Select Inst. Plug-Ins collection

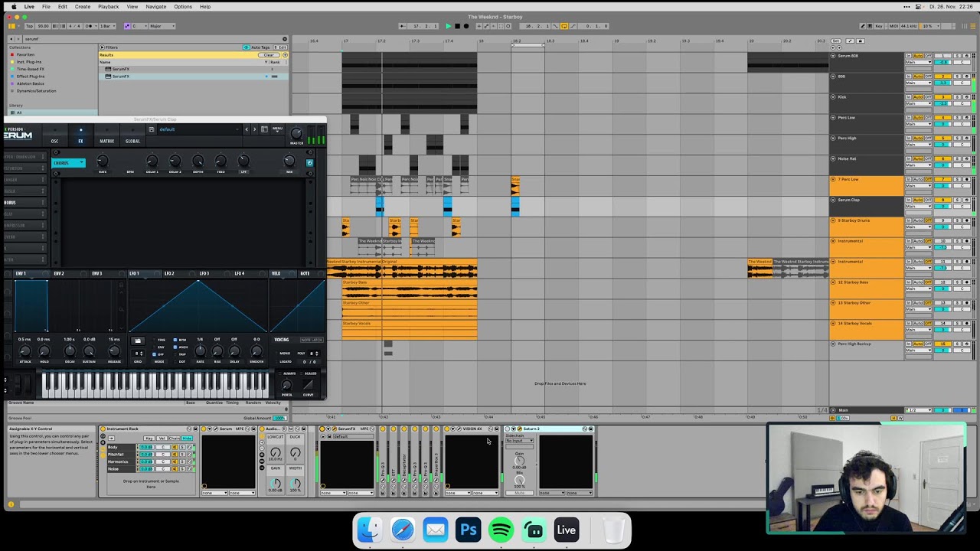pos(29,62)
